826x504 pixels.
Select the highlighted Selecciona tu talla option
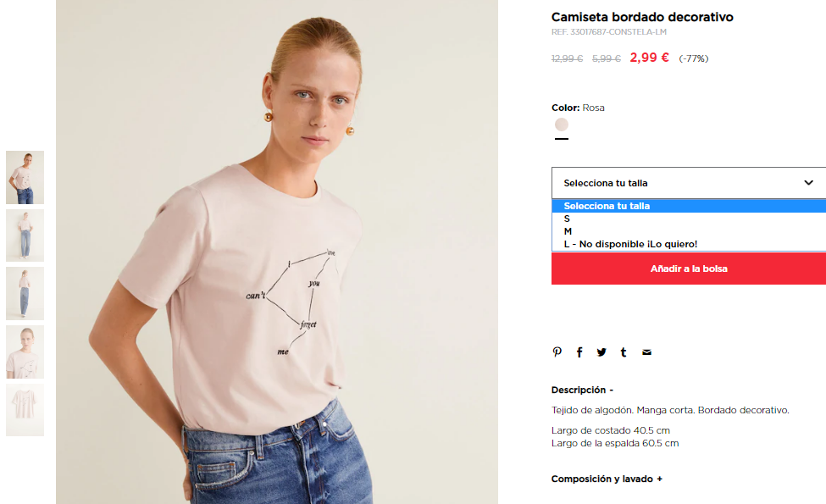click(x=689, y=206)
